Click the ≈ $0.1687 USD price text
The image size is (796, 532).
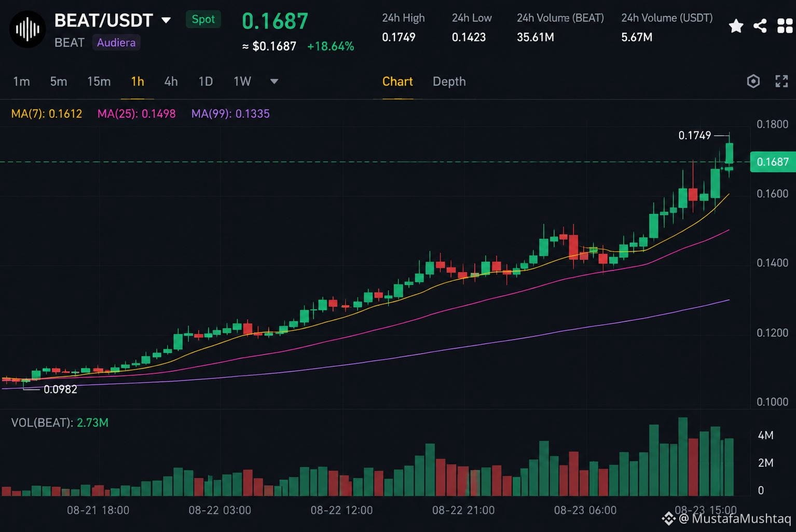tap(269, 46)
